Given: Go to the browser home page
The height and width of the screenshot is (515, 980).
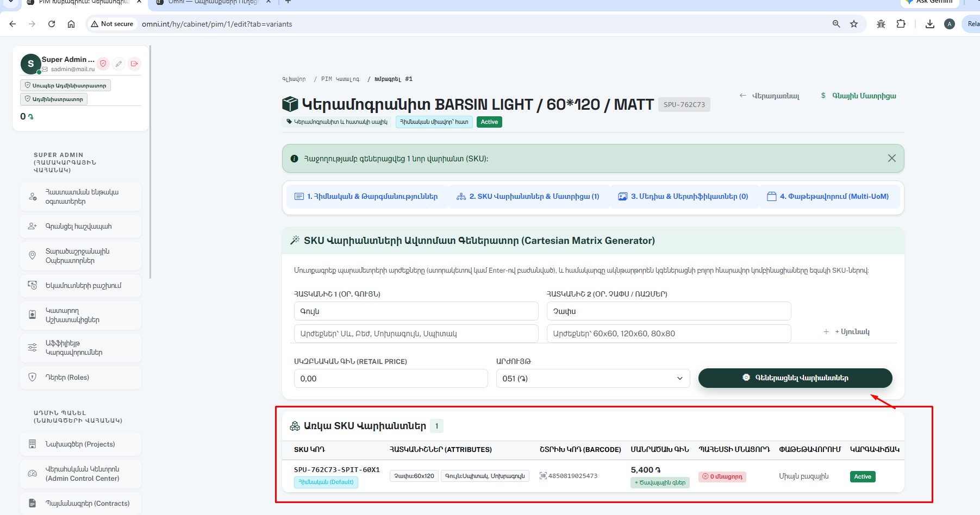Looking at the screenshot, I should [x=71, y=24].
